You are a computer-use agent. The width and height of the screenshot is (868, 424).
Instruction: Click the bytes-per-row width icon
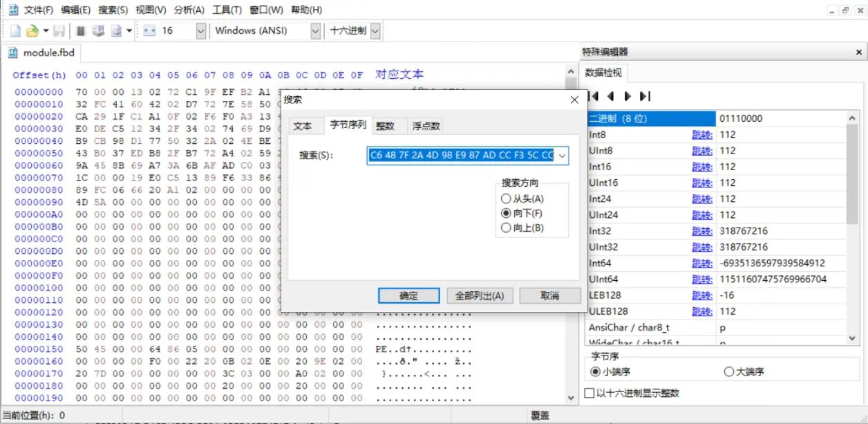149,31
